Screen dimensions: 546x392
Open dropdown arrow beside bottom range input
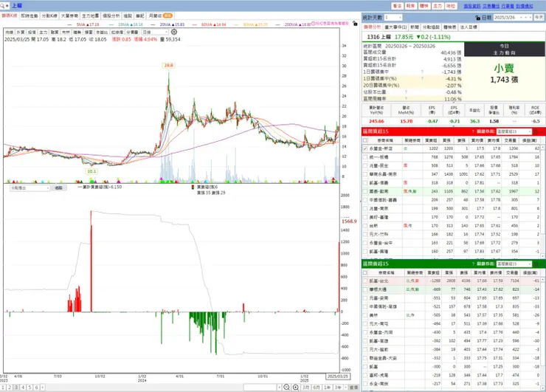tap(279, 387)
